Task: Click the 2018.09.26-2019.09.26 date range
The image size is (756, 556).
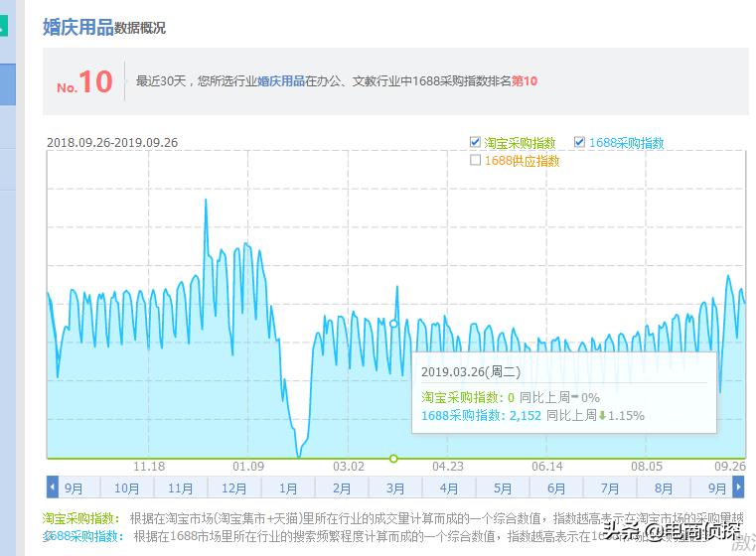Action: 112,143
